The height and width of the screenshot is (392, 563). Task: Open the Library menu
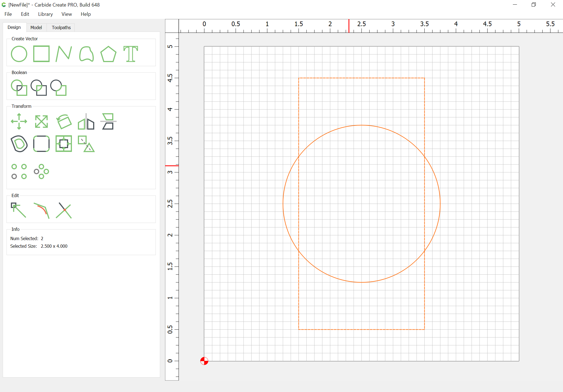[x=45, y=14]
